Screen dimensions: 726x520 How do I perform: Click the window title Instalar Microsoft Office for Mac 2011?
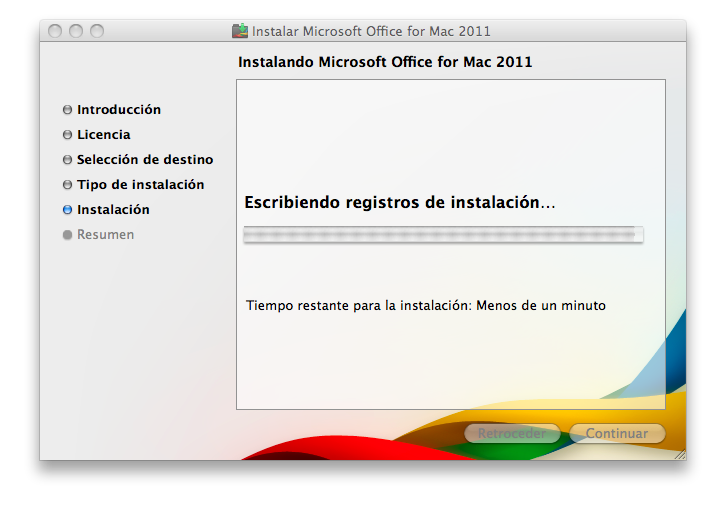pyautogui.click(x=371, y=31)
